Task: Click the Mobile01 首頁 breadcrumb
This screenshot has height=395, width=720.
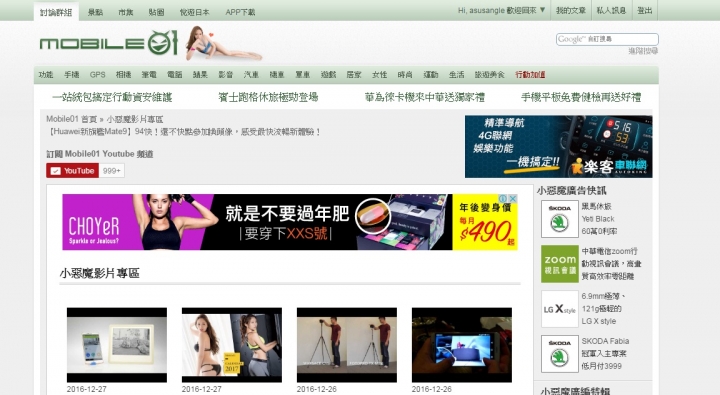Action: click(72, 119)
